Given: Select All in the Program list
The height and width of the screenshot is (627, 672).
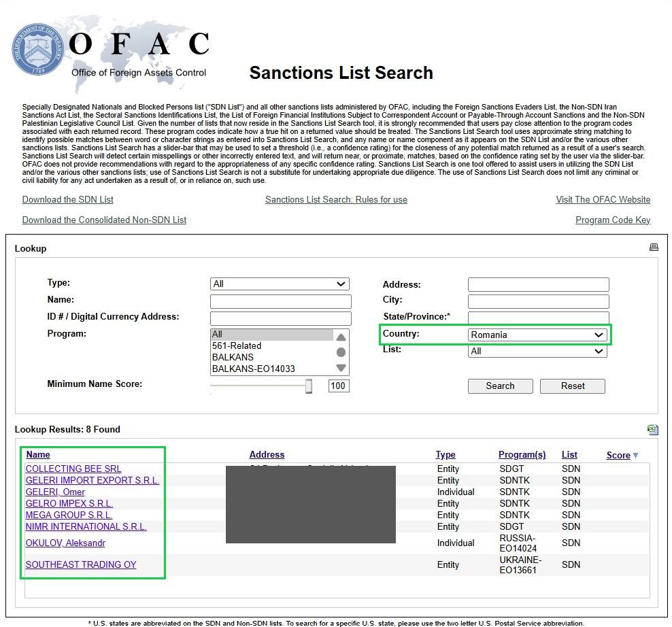Looking at the screenshot, I should coord(271,335).
